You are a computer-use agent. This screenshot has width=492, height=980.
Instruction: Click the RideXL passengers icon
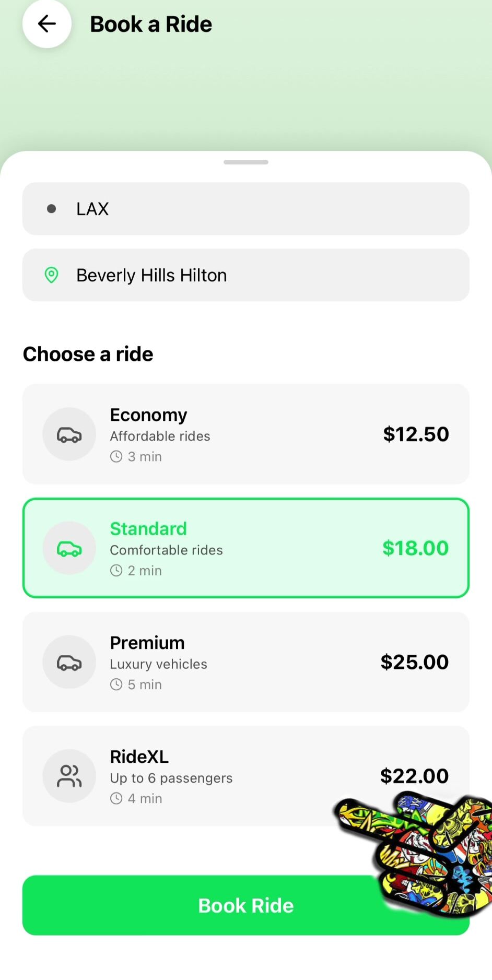pos(69,776)
